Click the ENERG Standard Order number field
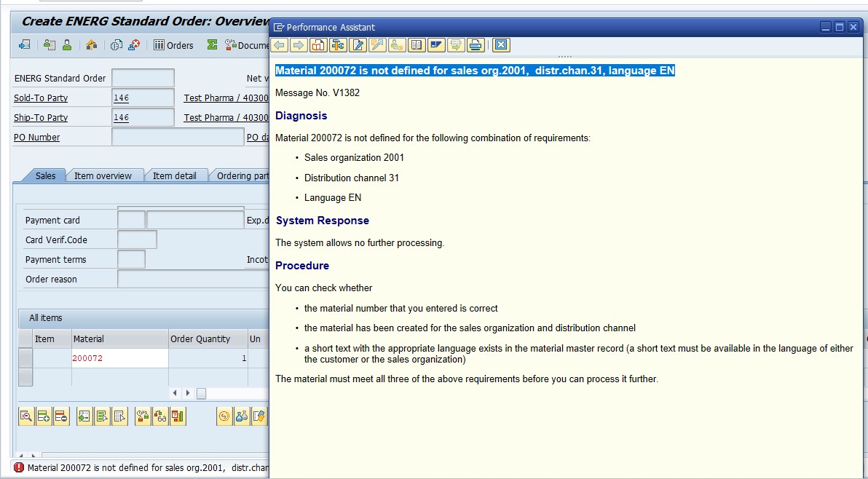Image resolution: width=868 pixels, height=479 pixels. coord(143,78)
